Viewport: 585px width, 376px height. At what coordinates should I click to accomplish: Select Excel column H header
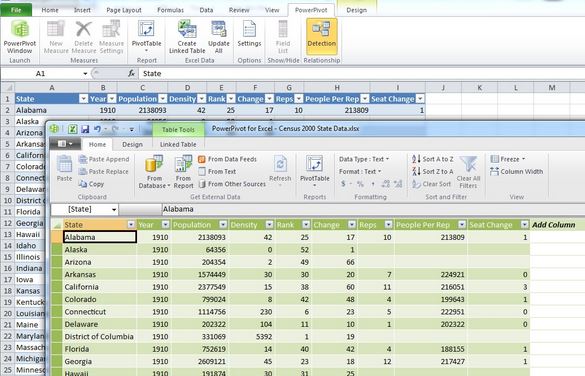tap(337, 88)
